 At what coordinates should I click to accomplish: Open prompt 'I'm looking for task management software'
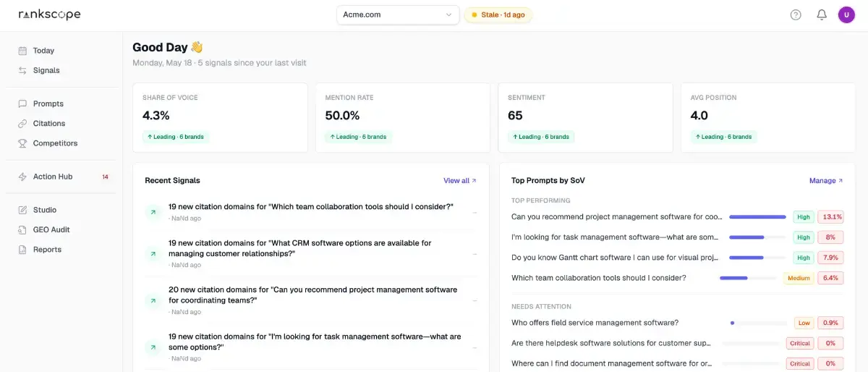(x=615, y=237)
